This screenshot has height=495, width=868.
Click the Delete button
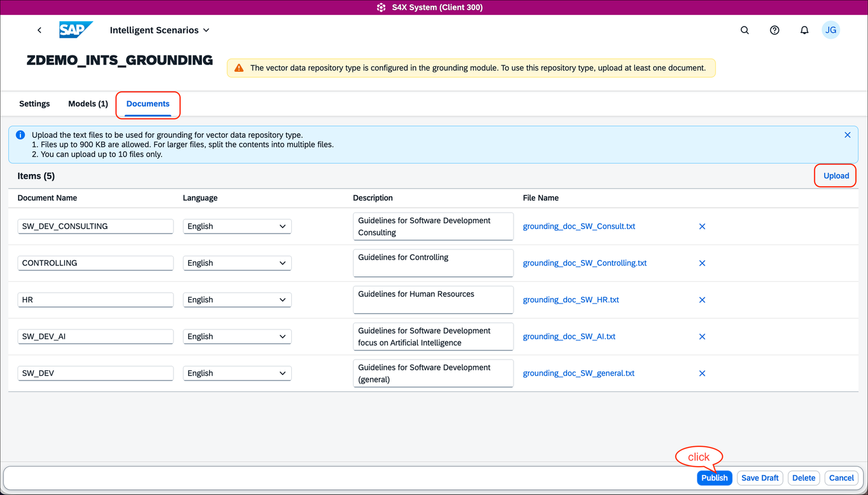click(804, 478)
